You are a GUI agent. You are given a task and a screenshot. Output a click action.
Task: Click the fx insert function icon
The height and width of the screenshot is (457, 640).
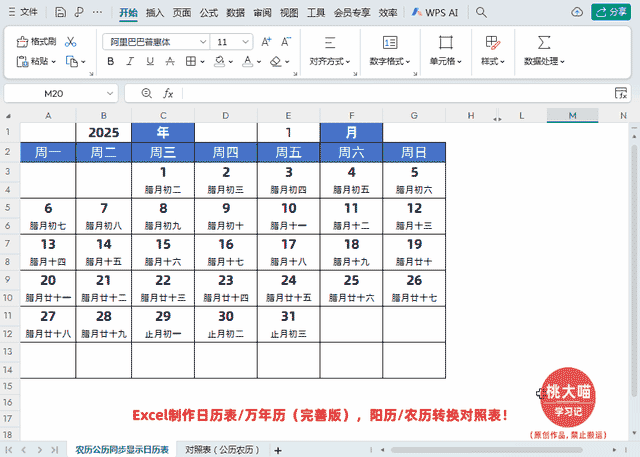(168, 93)
